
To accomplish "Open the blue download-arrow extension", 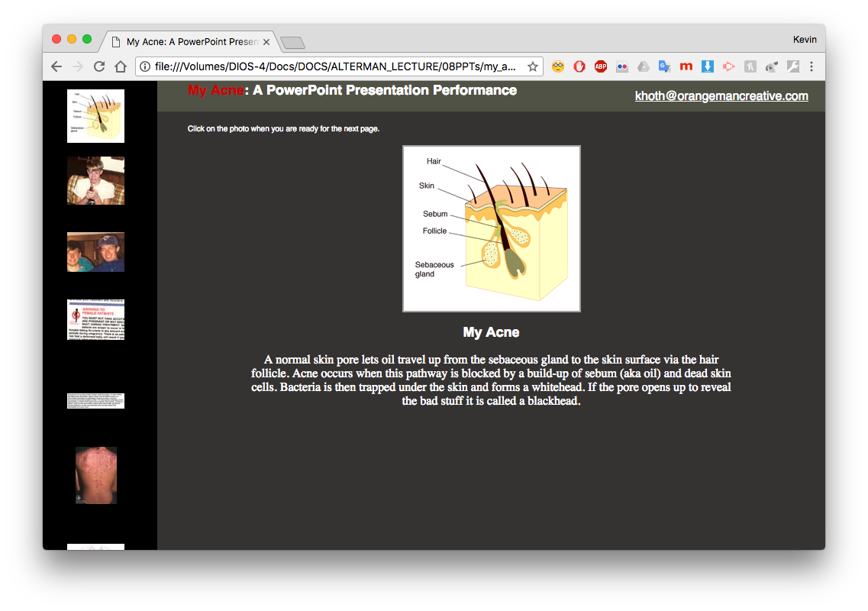I will 708,66.
